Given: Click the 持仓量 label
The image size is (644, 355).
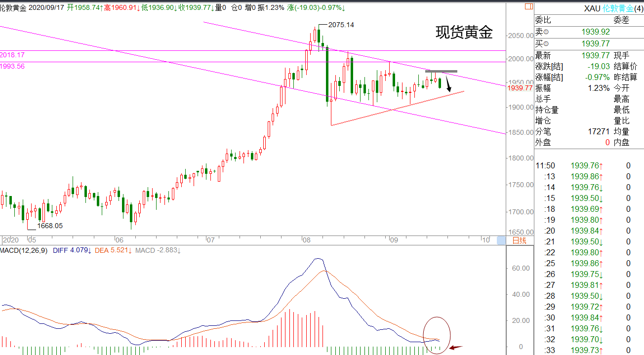Looking at the screenshot, I should 547,110.
